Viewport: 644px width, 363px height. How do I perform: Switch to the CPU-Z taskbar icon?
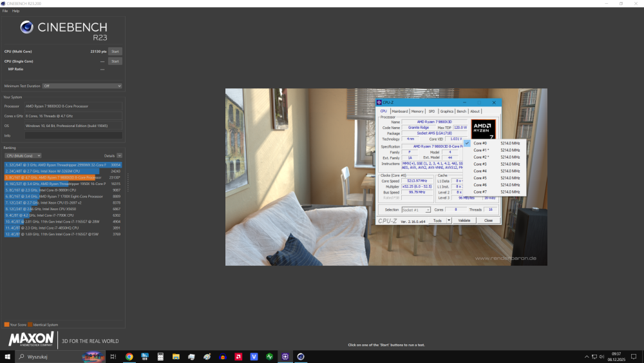coord(285,357)
